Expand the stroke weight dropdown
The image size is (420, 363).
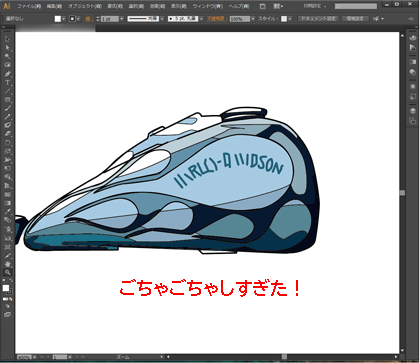[121, 19]
